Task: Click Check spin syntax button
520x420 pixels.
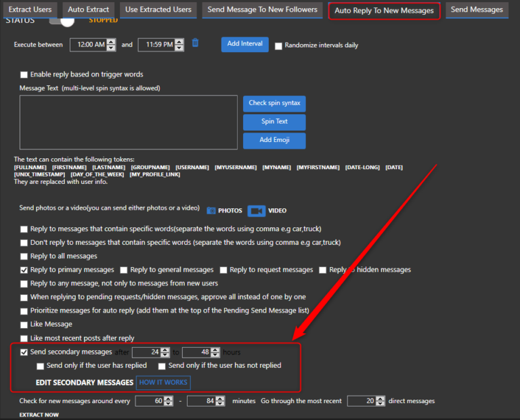Action: point(274,103)
